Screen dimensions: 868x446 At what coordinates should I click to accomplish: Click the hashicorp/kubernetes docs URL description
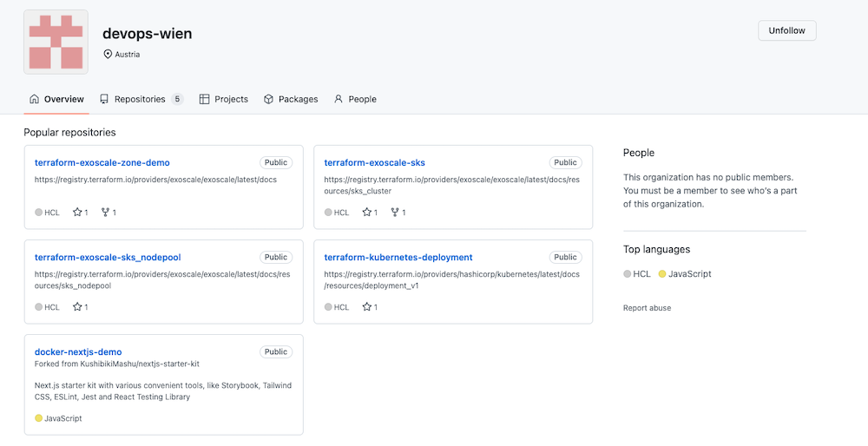[x=451, y=280]
